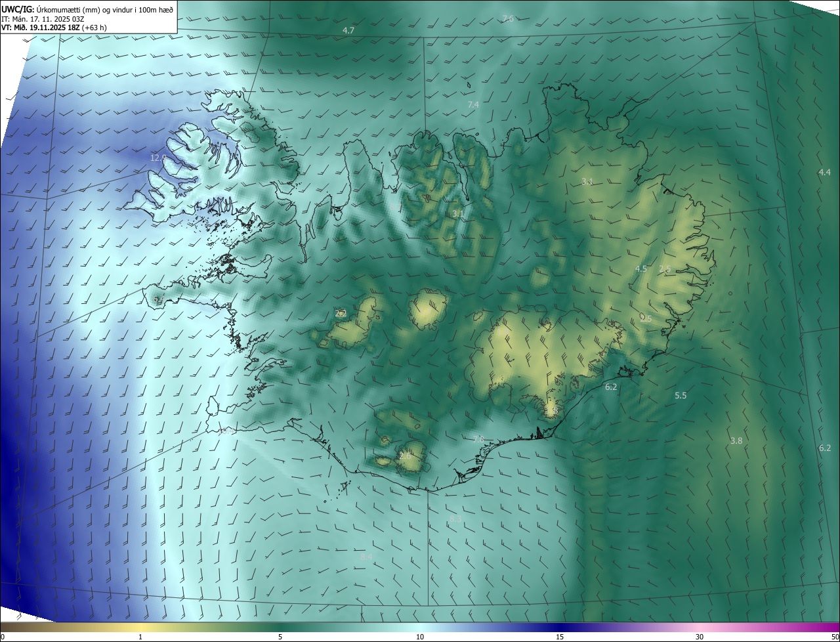Click the 8.3 value label south of Iceland
840x642 pixels.
point(455,519)
